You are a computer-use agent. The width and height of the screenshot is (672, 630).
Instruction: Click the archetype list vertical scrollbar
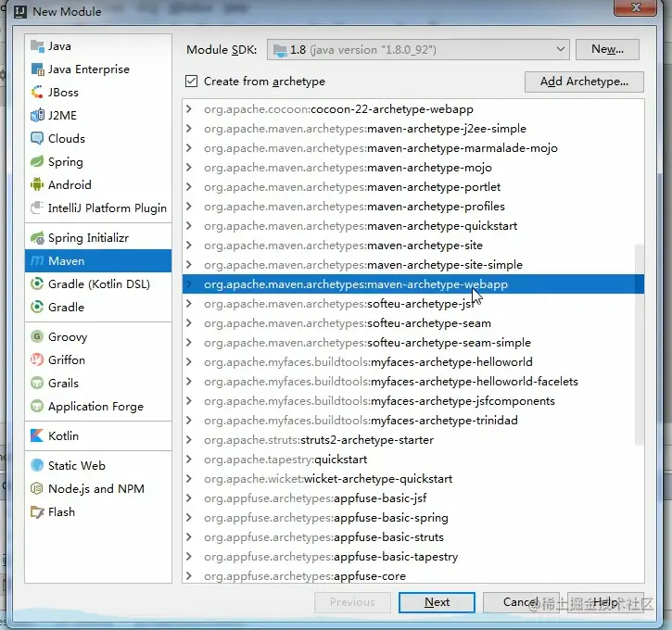click(639, 345)
